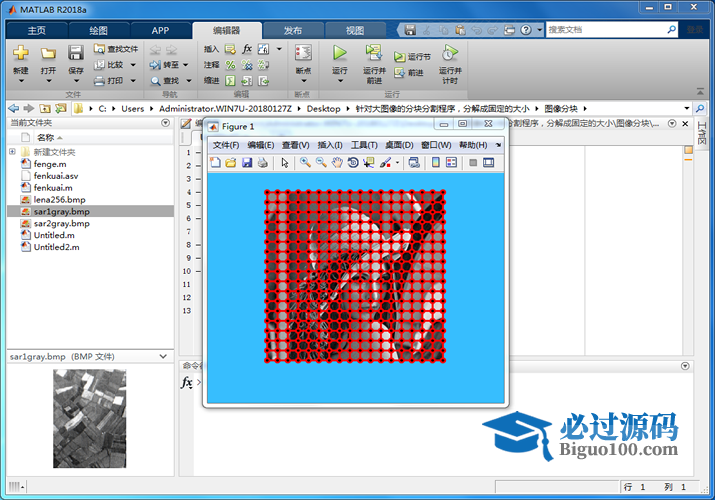Viewport: 715px width, 500px height.
Task: Open the Breakpoints (断点) menu
Action: point(303,64)
